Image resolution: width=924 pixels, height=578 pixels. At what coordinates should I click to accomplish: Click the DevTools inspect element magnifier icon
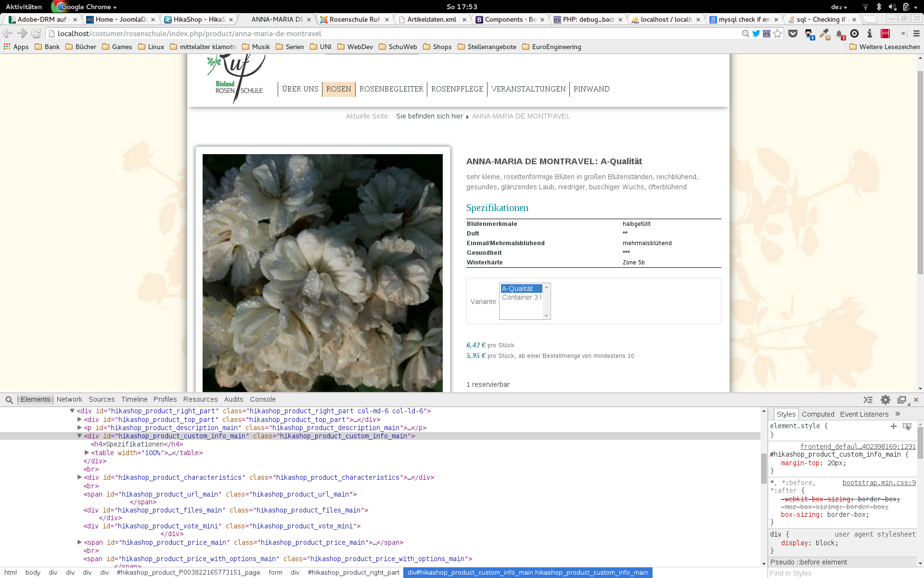coord(9,400)
